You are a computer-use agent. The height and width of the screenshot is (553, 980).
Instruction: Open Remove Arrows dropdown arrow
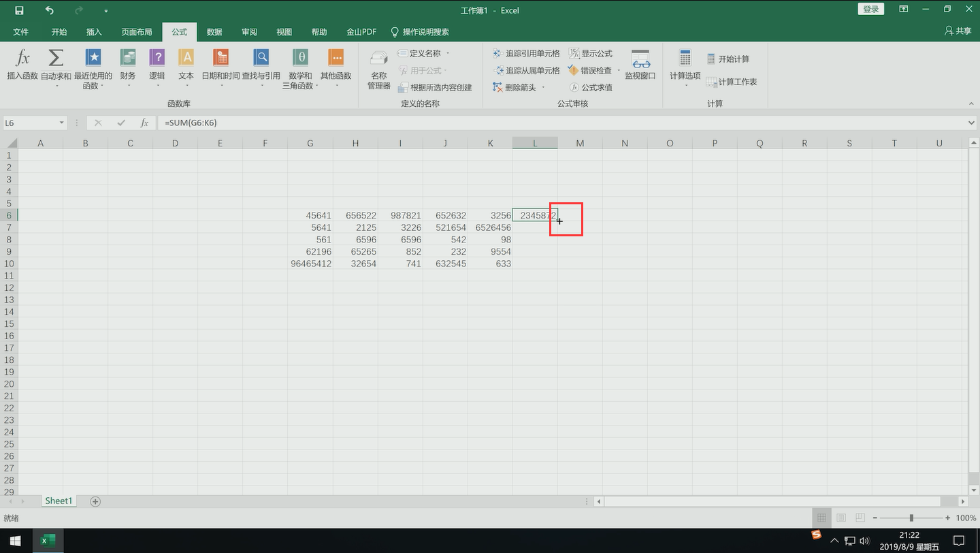pyautogui.click(x=543, y=87)
